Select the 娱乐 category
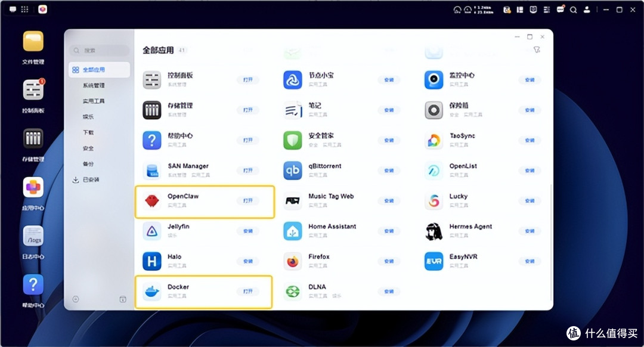 point(88,117)
